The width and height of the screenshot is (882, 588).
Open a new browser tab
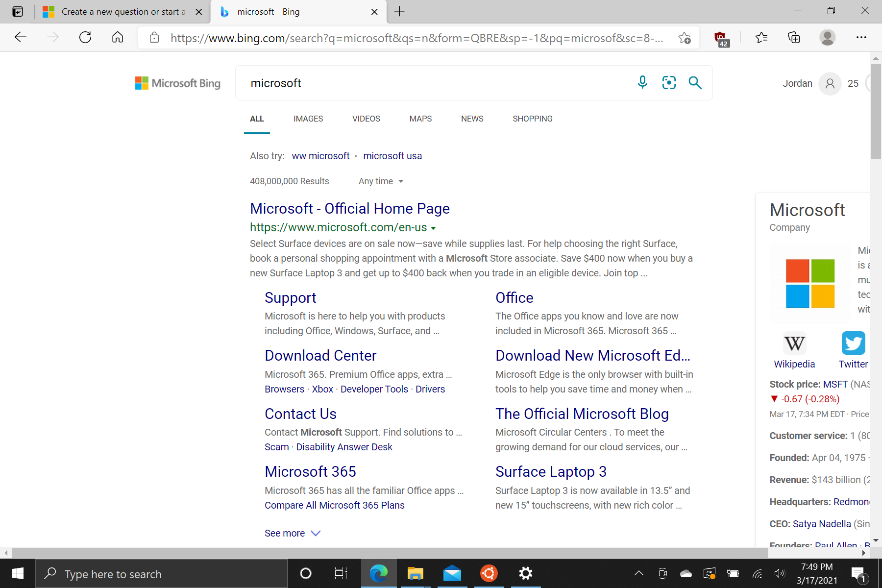[x=399, y=12]
